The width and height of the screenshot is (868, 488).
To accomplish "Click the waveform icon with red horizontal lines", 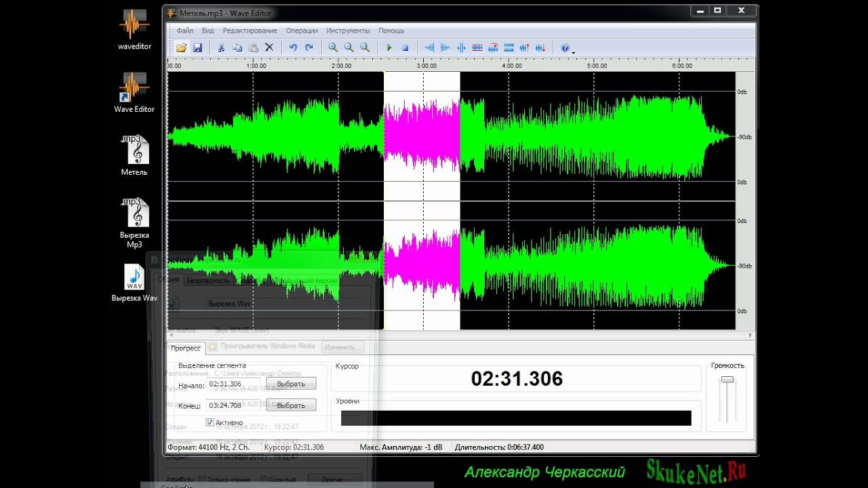I will coord(477,47).
